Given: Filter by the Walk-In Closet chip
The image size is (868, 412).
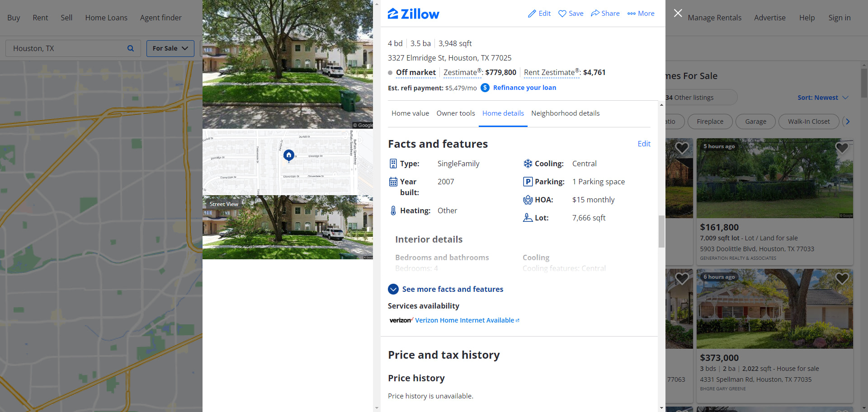Looking at the screenshot, I should pos(809,122).
